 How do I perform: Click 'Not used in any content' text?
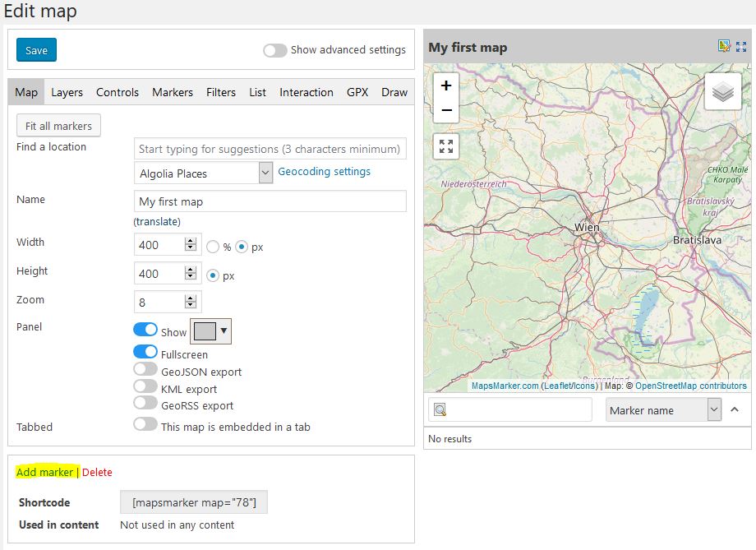click(177, 525)
